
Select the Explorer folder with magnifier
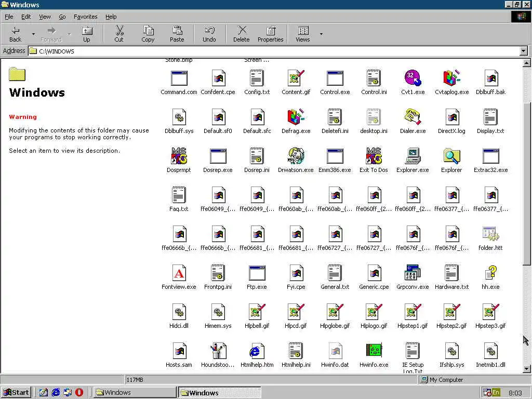pyautogui.click(x=451, y=156)
